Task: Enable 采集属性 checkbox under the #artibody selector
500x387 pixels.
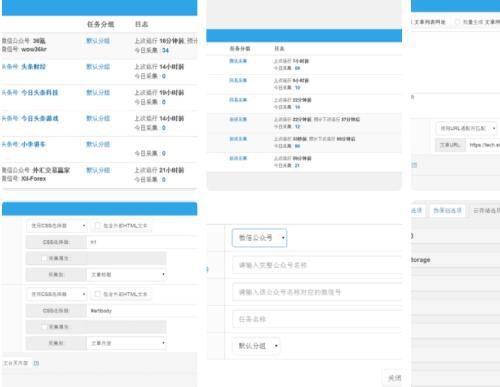Action: click(44, 327)
